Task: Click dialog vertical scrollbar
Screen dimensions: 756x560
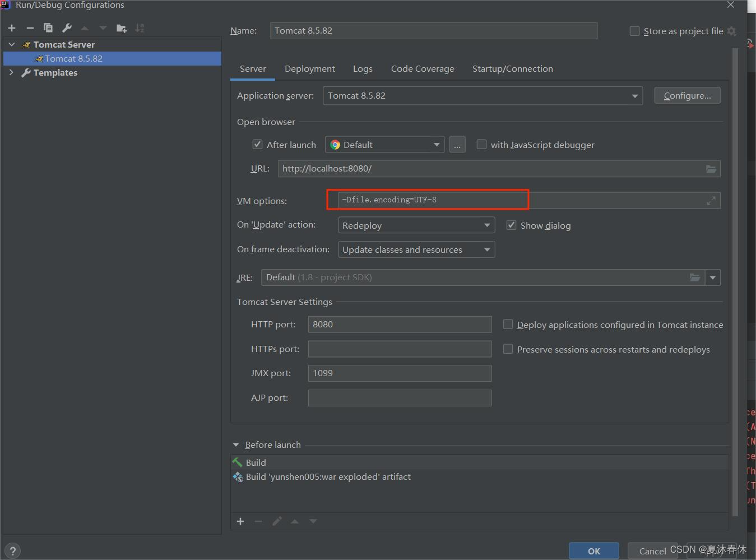Action: tap(735, 282)
